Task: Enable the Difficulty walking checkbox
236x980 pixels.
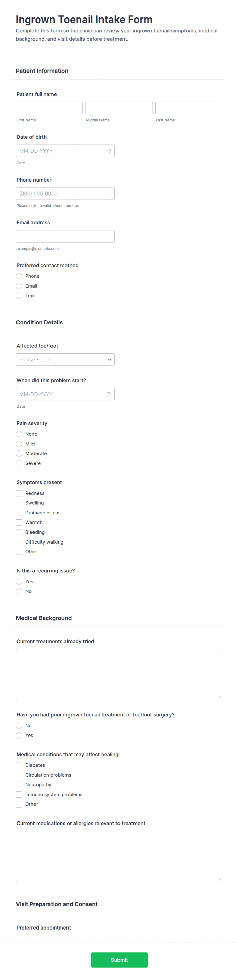Action: 19,542
